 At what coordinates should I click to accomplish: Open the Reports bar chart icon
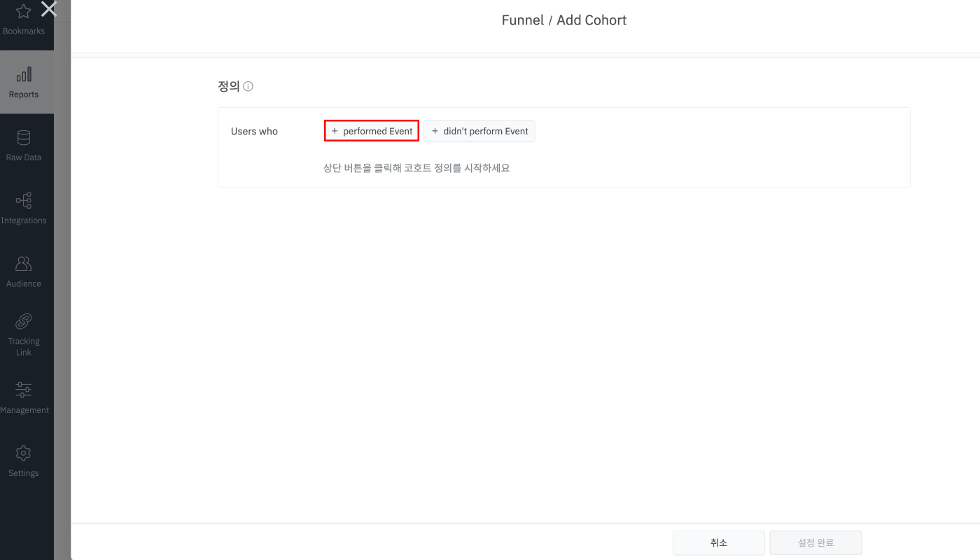pos(24,74)
